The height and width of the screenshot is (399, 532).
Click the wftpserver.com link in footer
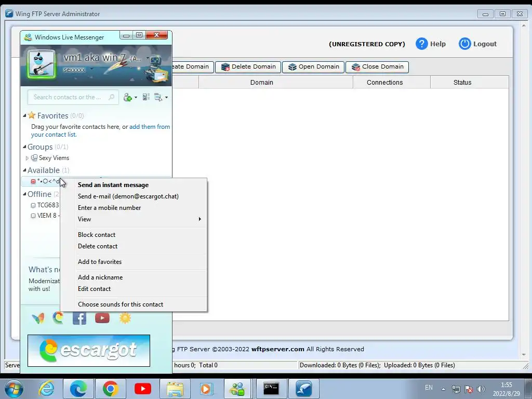pyautogui.click(x=278, y=349)
